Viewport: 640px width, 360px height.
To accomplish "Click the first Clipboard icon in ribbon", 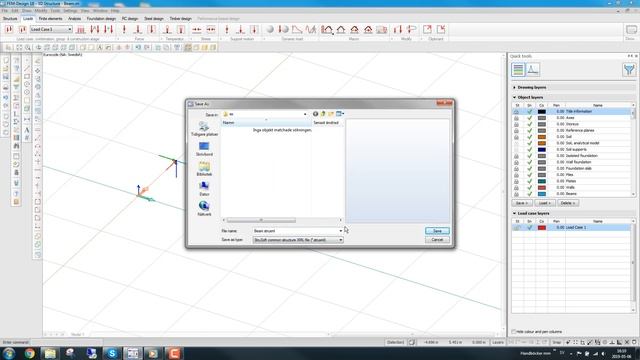I will click(427, 29).
